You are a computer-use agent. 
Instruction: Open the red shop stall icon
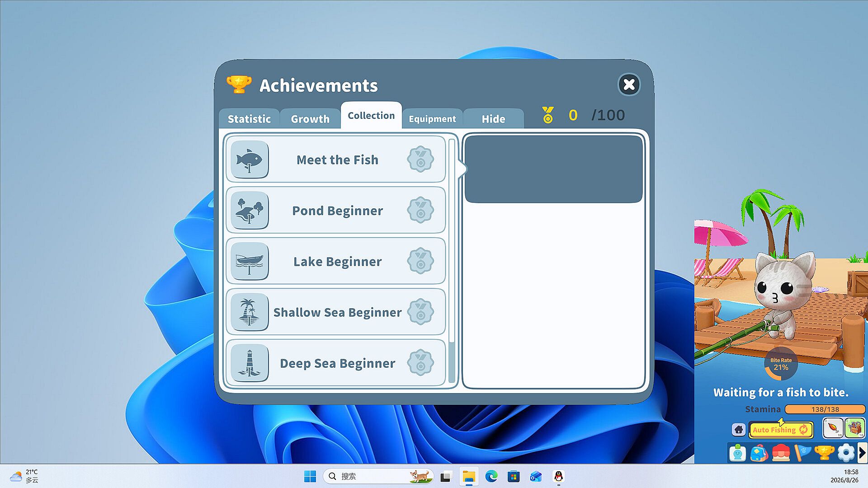pyautogui.click(x=781, y=453)
